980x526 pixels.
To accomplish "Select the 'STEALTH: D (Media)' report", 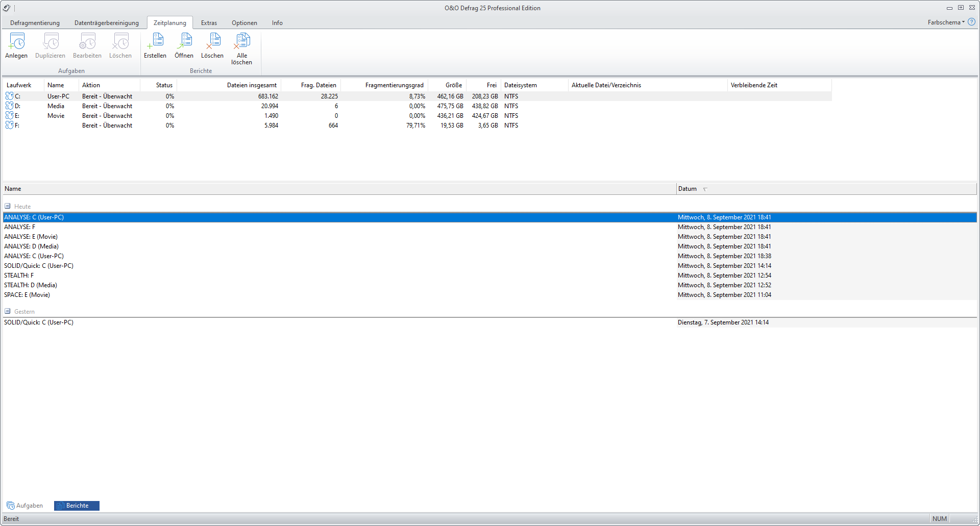I will tap(490, 285).
